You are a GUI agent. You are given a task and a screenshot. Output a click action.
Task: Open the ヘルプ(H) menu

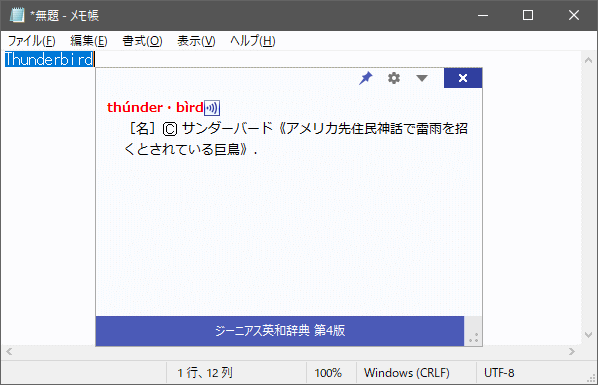[252, 41]
